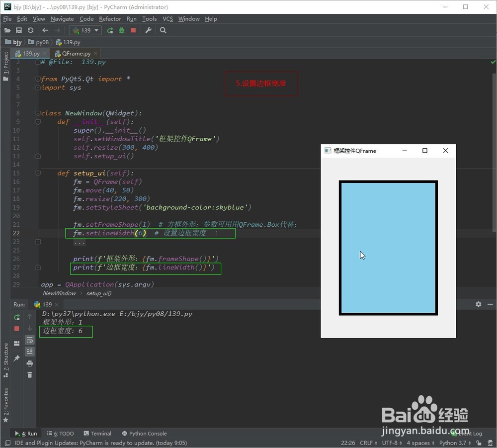Open the VCS menu
This screenshot has width=497, height=448.
(167, 19)
